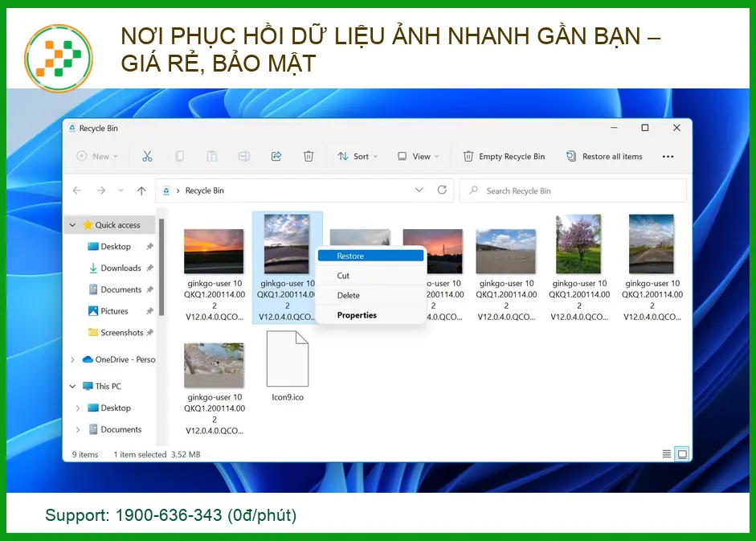Click the Restore all items button

pyautogui.click(x=604, y=157)
